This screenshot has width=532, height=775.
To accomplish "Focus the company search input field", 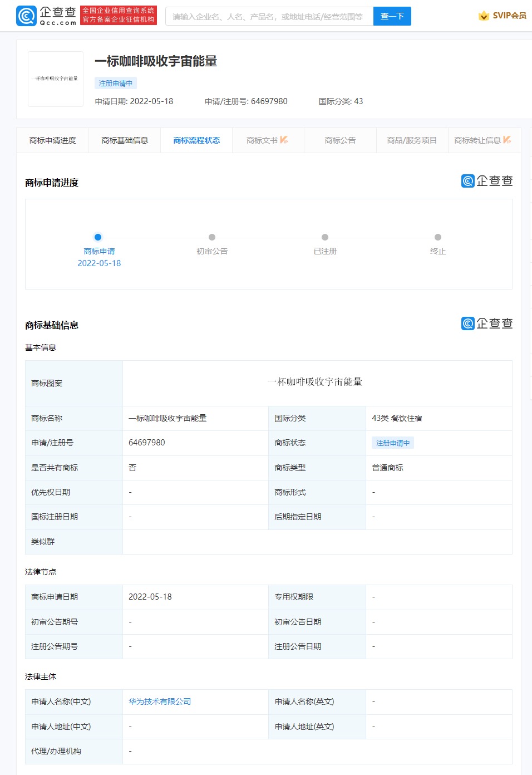I will pyautogui.click(x=269, y=17).
